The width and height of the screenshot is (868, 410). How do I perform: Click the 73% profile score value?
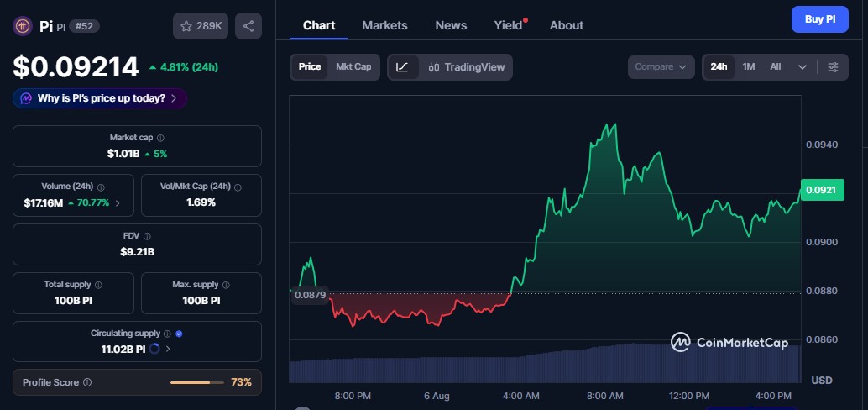coord(242,382)
